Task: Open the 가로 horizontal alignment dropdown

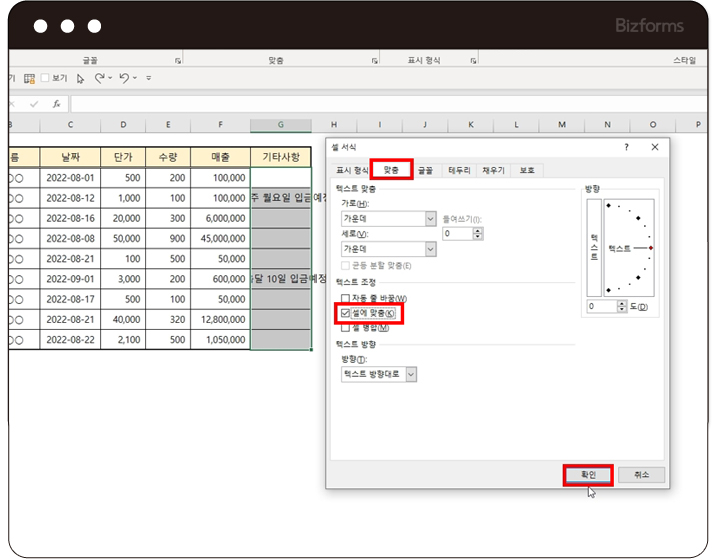Action: pos(431,218)
